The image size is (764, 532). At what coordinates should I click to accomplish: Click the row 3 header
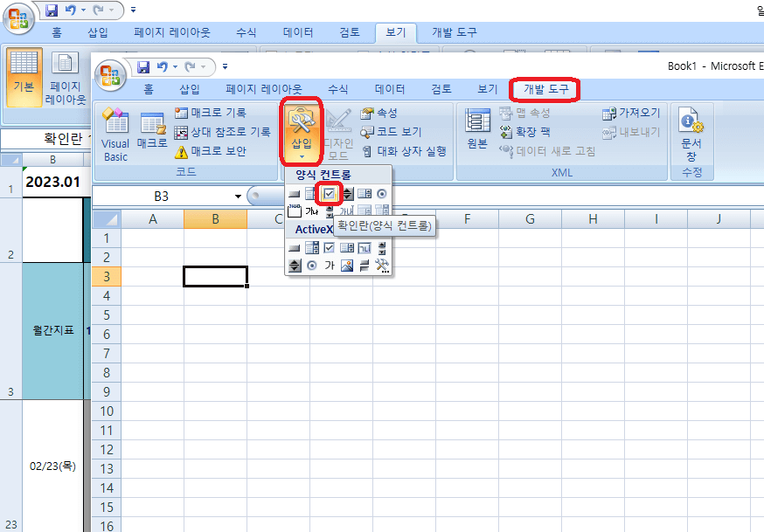point(106,276)
